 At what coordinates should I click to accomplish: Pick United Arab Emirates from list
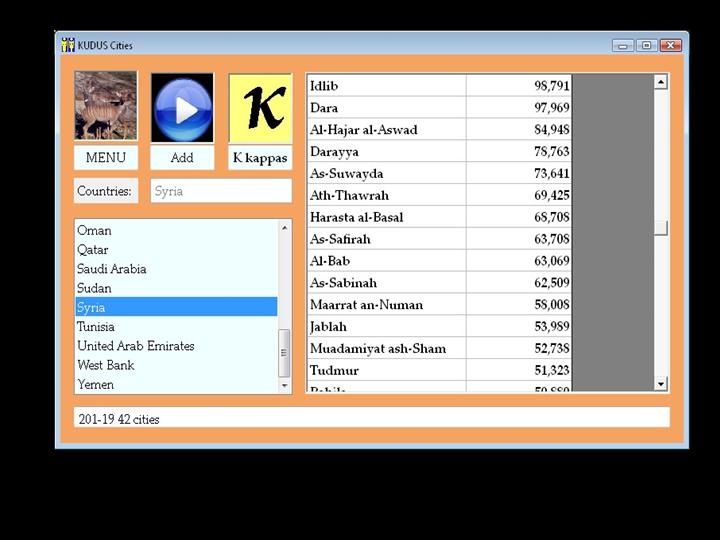tap(136, 346)
